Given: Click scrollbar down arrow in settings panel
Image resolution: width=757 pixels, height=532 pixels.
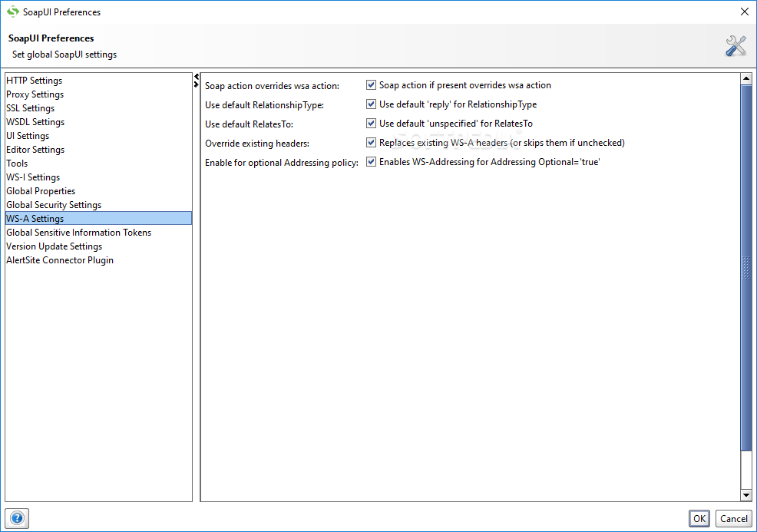Looking at the screenshot, I should [746, 495].
